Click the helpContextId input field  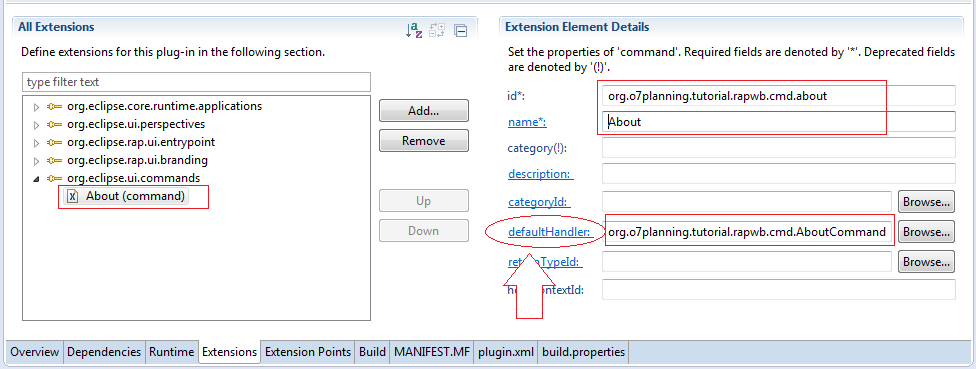click(779, 289)
